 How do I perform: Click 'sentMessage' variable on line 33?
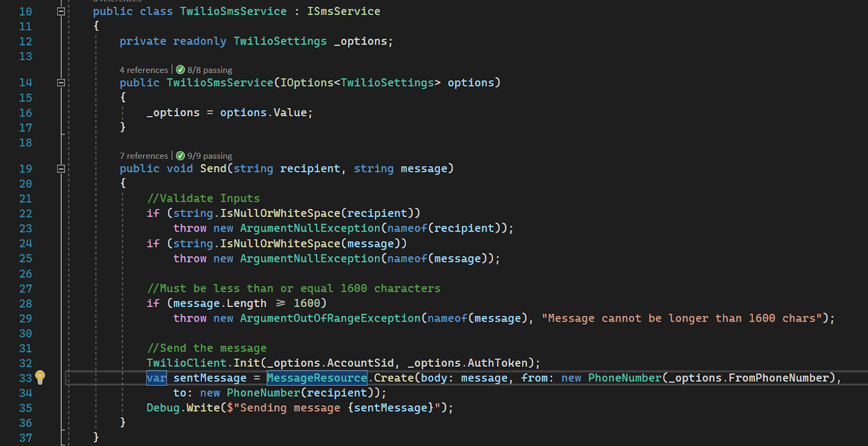pos(210,378)
